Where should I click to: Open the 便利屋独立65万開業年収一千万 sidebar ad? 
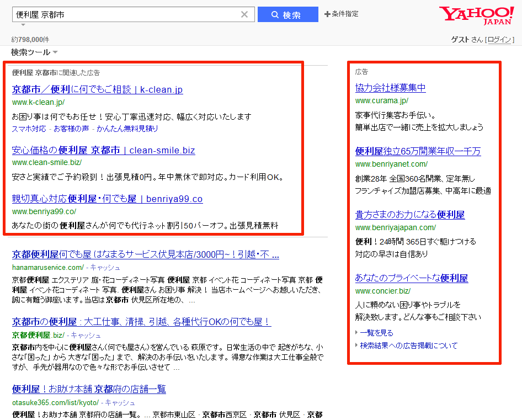(x=418, y=151)
